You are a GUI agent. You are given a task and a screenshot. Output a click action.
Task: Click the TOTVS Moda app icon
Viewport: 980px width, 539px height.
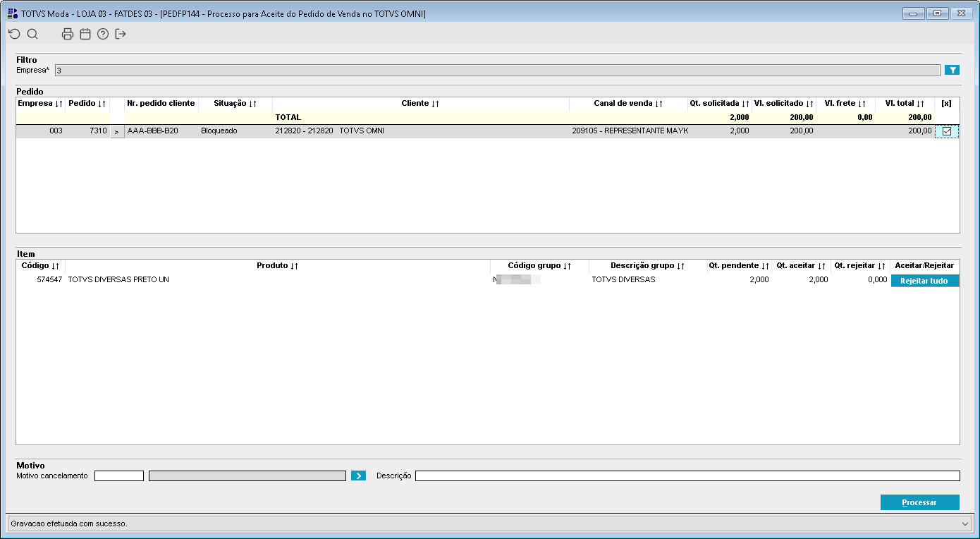coord(13,13)
